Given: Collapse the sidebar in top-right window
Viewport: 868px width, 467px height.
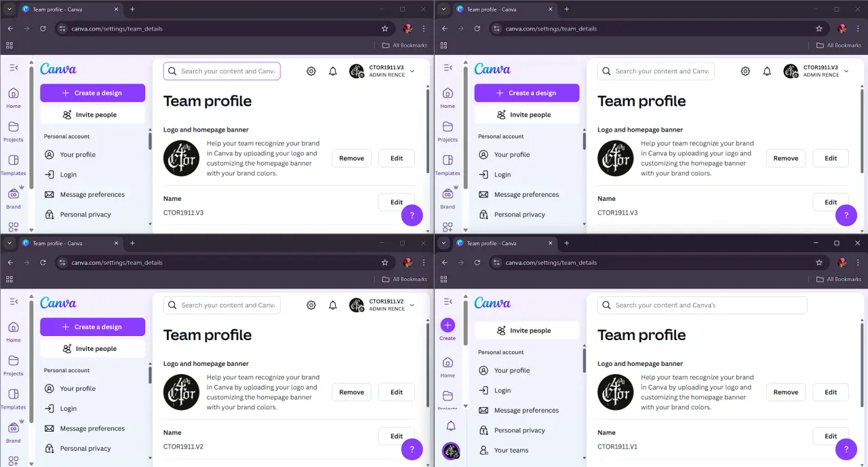Looking at the screenshot, I should click(448, 68).
